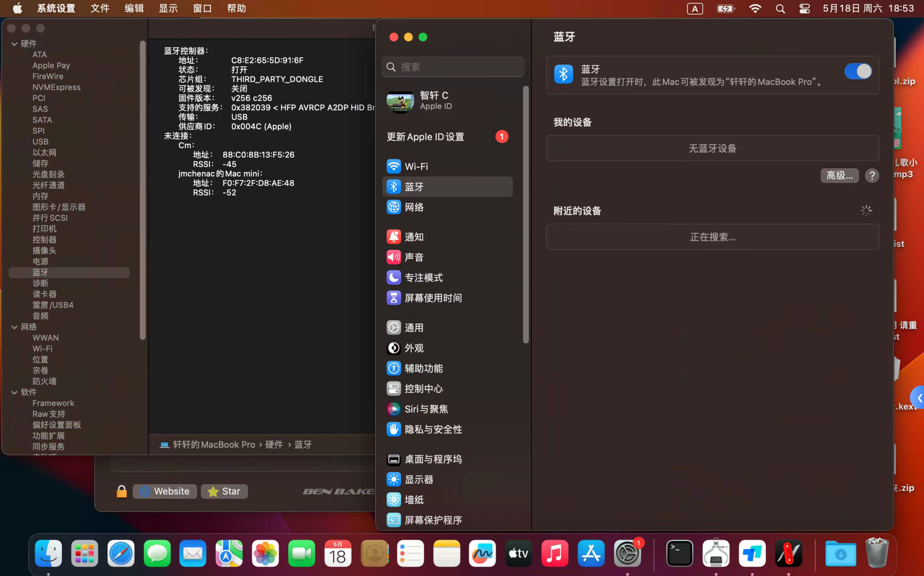The image size is (924, 576).
Task: Open the 显示 menu
Action: [x=168, y=8]
